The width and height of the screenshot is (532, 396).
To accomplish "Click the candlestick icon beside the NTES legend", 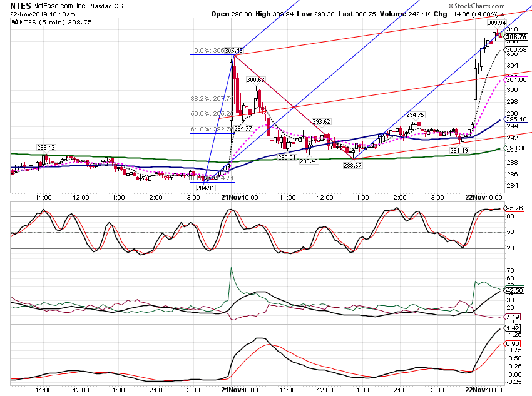I will tap(14, 23).
